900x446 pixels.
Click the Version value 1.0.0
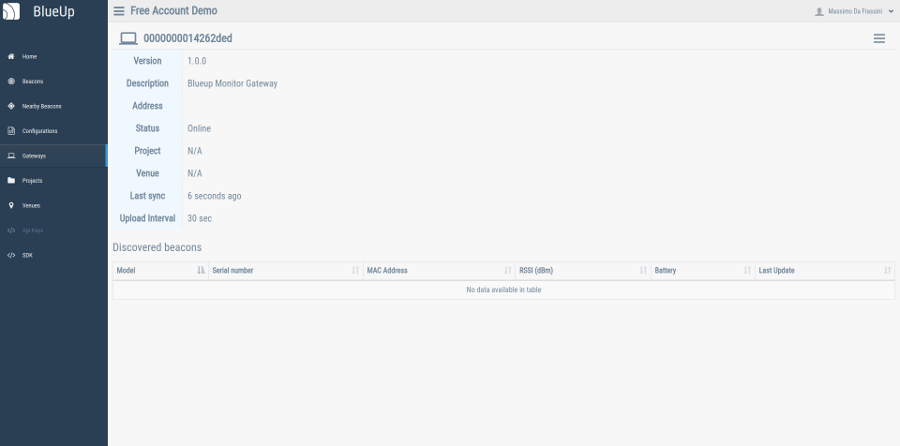click(197, 61)
